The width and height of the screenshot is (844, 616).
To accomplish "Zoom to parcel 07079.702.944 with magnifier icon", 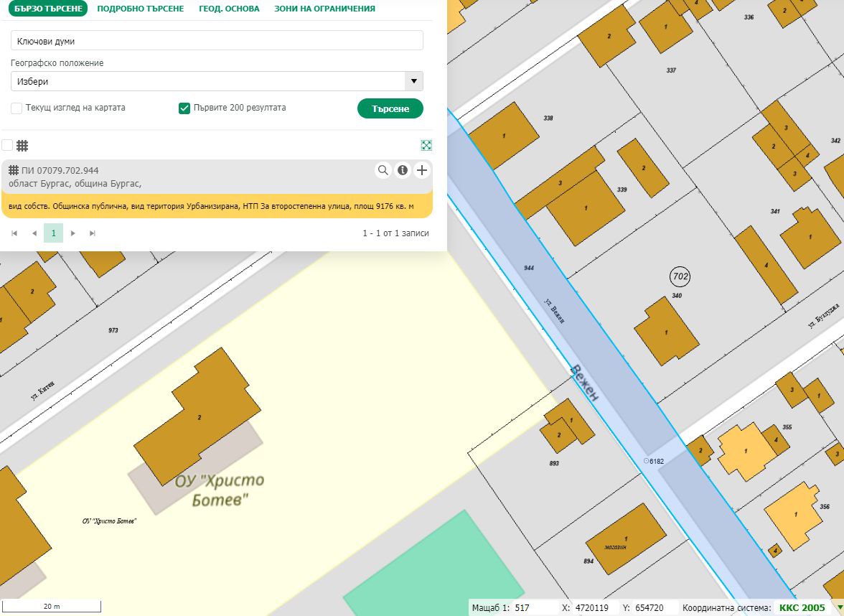I will (383, 170).
